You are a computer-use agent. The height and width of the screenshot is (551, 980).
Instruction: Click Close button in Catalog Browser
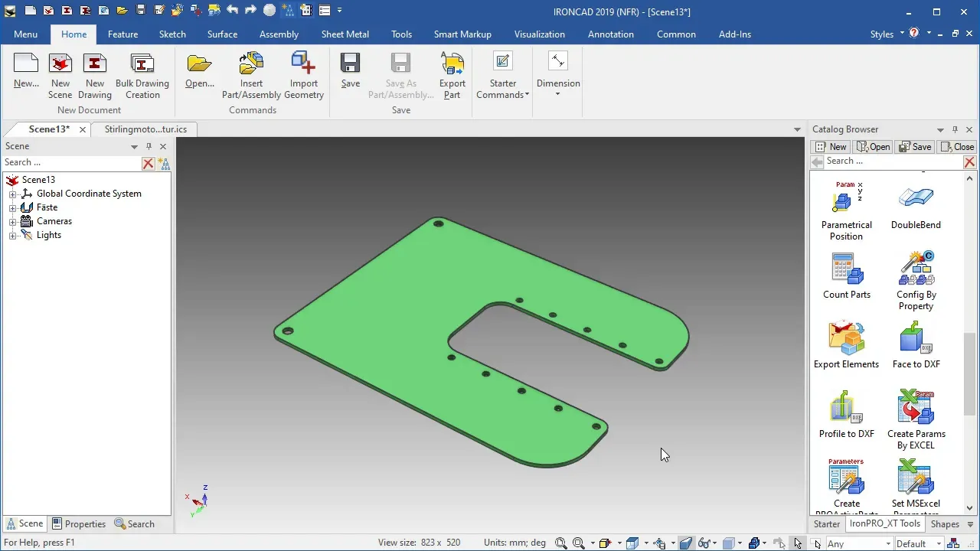click(x=957, y=147)
